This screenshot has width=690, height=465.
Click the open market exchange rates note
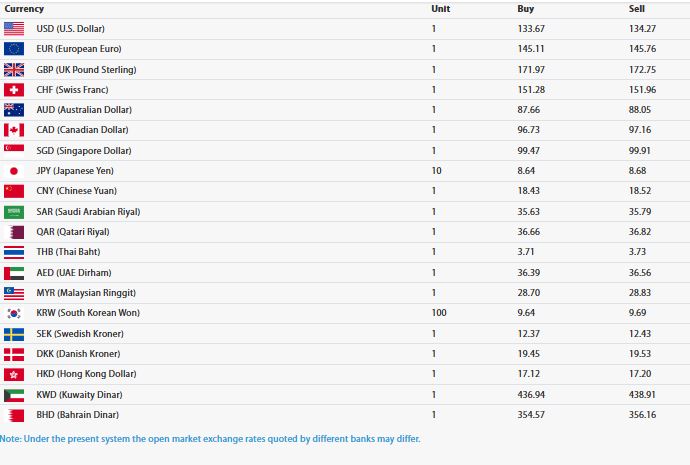(x=210, y=439)
